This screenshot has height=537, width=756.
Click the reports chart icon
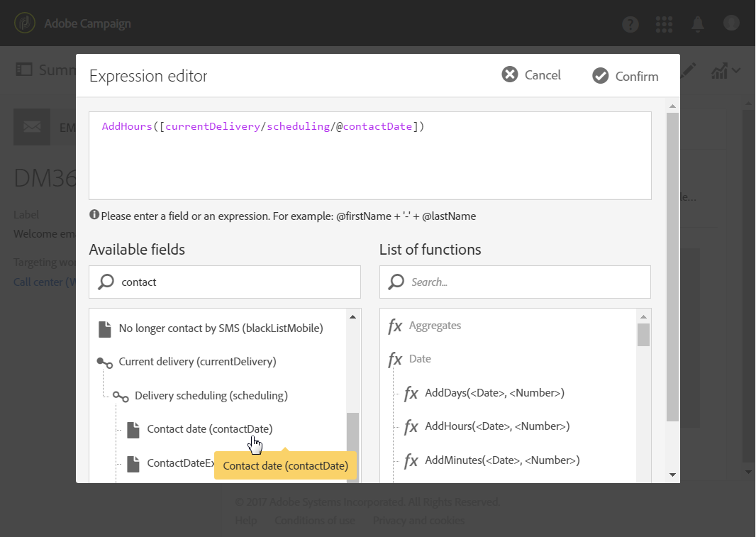[x=720, y=70]
